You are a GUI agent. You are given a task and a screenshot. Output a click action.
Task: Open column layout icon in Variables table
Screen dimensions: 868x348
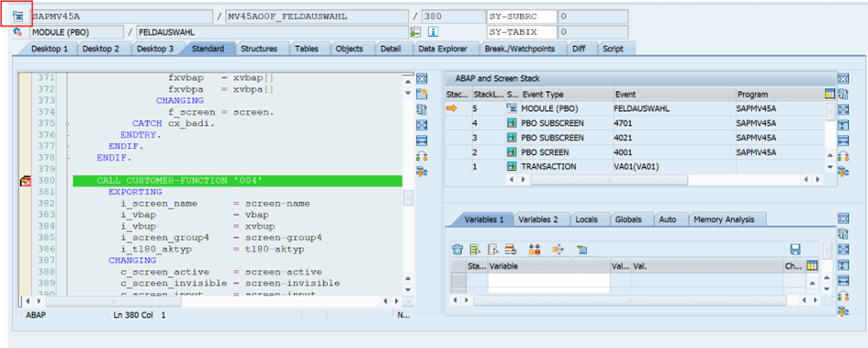[812, 266]
